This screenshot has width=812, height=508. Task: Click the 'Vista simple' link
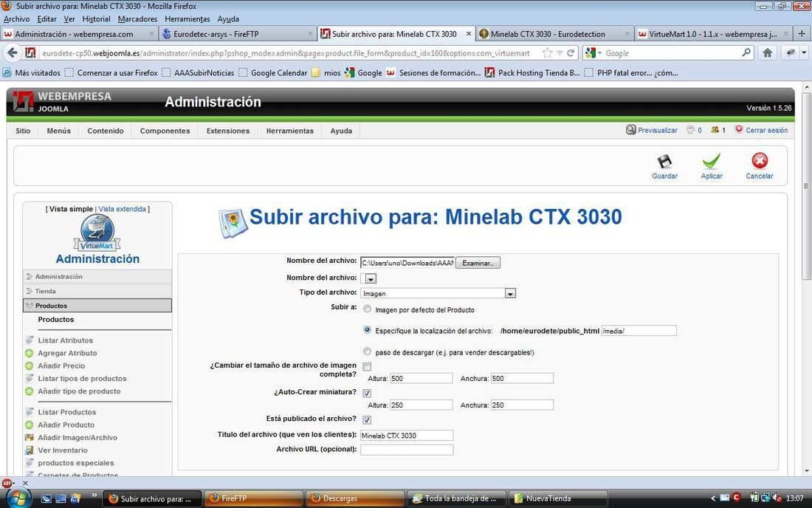[71, 209]
